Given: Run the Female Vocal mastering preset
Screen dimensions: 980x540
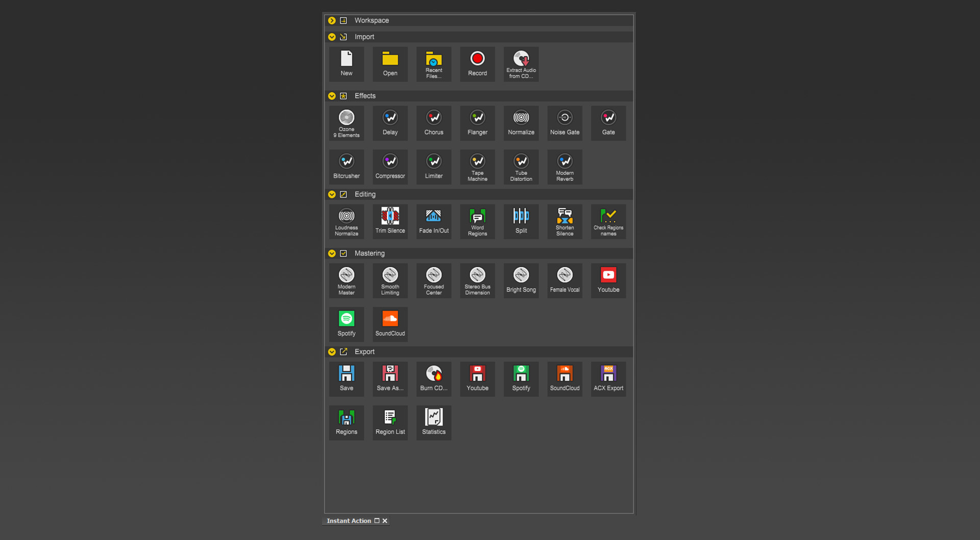Looking at the screenshot, I should 565,280.
